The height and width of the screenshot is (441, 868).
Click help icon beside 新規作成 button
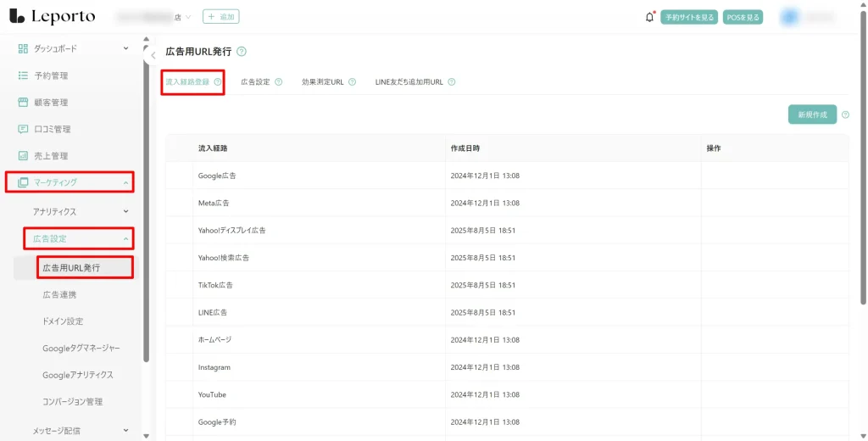click(845, 114)
